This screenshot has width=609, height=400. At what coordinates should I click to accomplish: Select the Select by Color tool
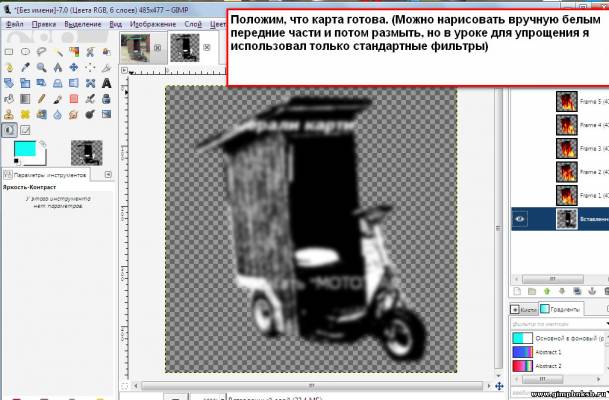74,52
